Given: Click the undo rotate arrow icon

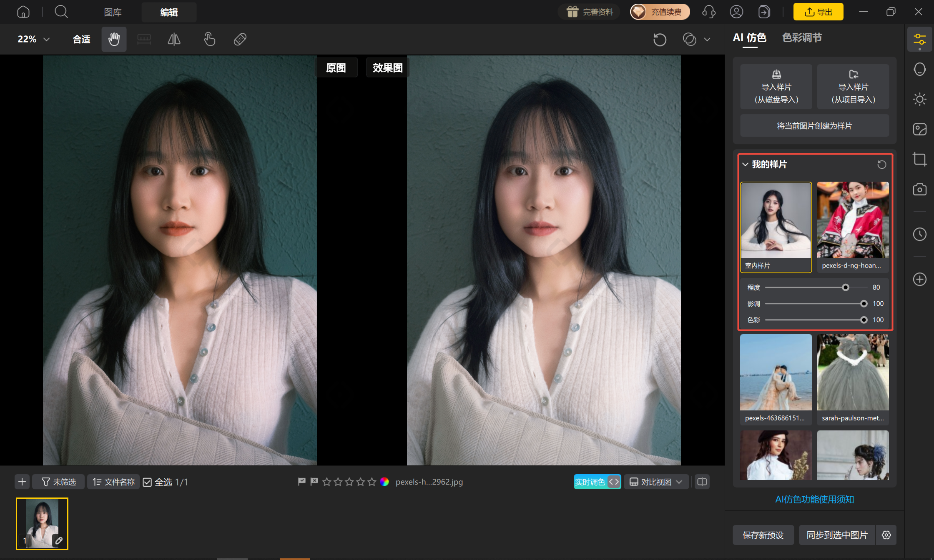Looking at the screenshot, I should coord(660,40).
